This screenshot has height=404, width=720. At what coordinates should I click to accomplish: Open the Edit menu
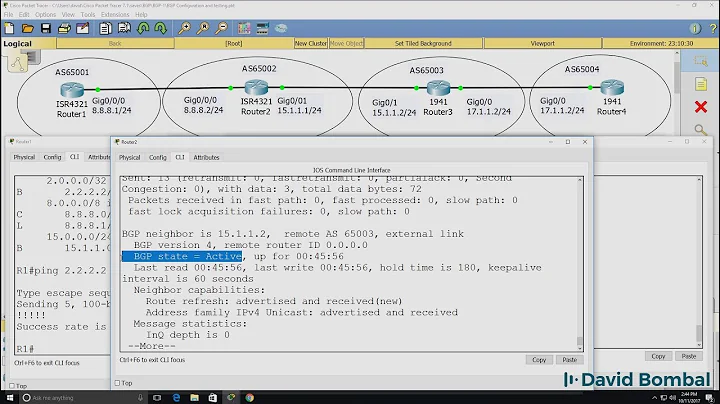[x=24, y=15]
